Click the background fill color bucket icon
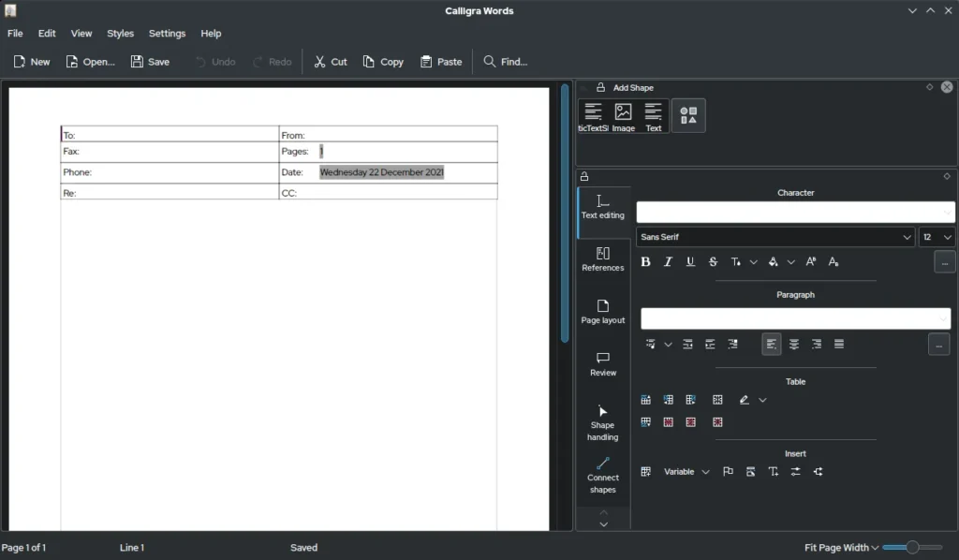Image resolution: width=959 pixels, height=560 pixels. click(773, 261)
